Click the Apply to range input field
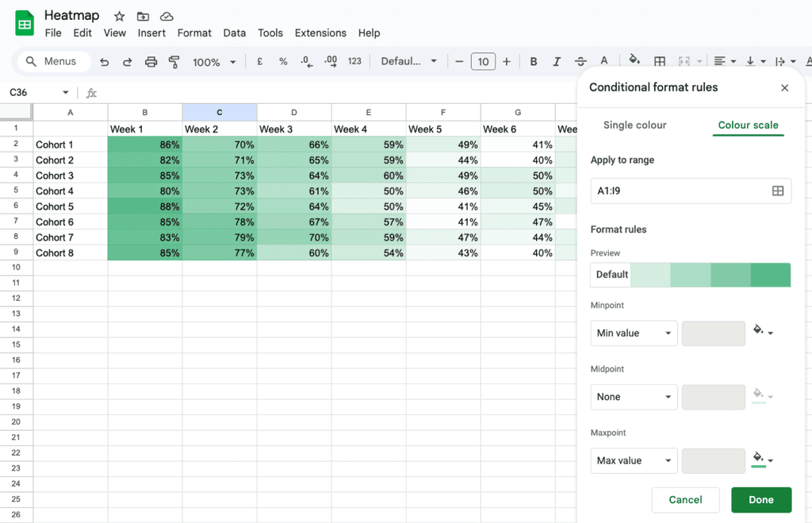 (x=682, y=190)
